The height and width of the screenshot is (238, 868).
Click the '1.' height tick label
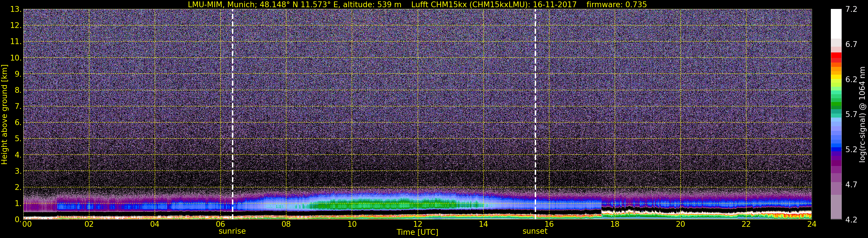[x=18, y=203]
